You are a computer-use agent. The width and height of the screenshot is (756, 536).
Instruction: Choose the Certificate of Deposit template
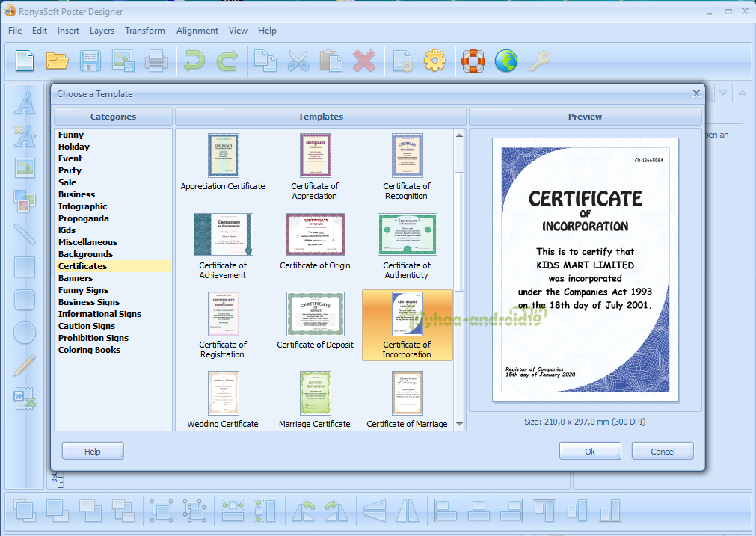point(316,320)
